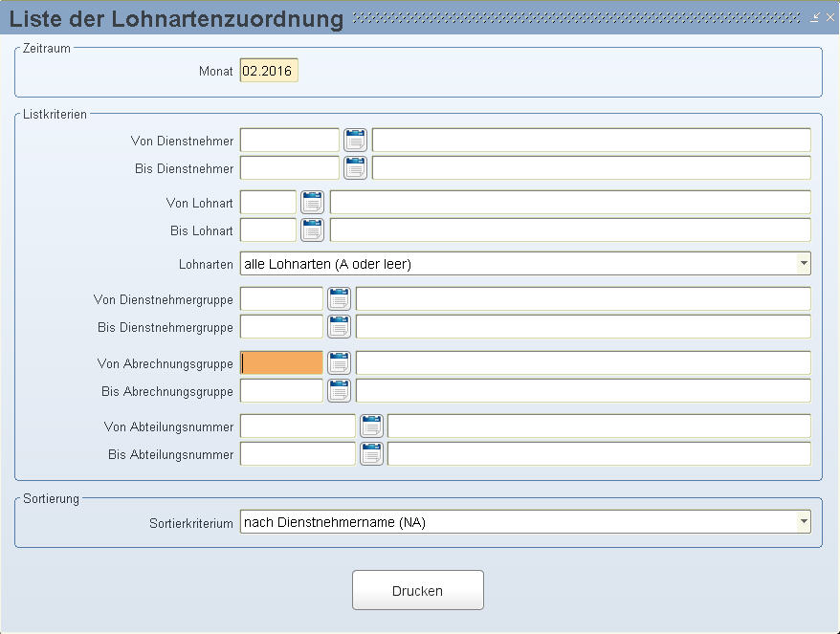The height and width of the screenshot is (634, 840).
Task: Open lookup for Von Abrechnungsgruppe
Action: coord(339,363)
